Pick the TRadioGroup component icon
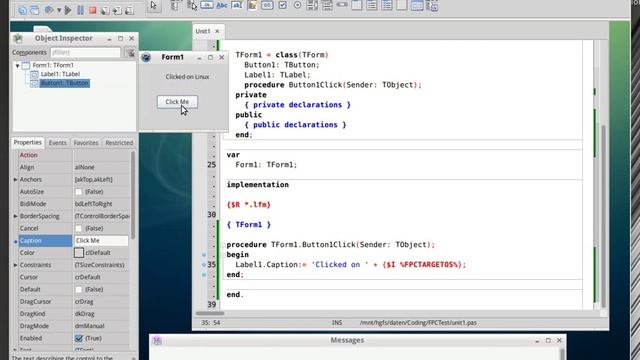The image size is (640, 360). tap(372, 5)
